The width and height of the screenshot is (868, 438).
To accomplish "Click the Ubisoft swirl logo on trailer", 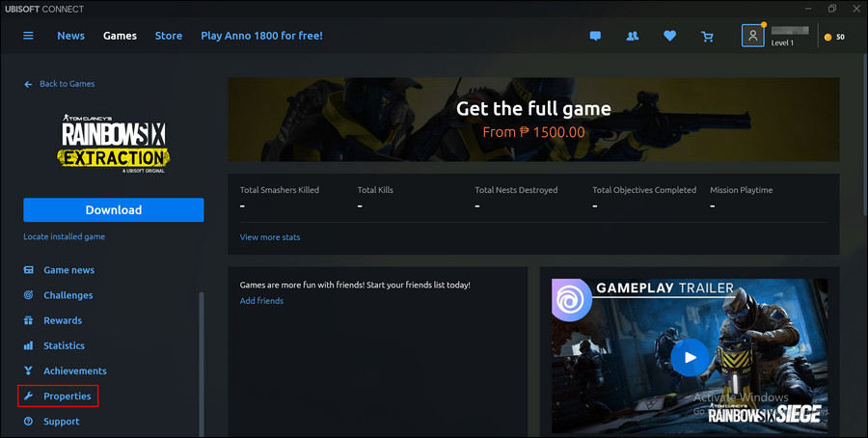I will pyautogui.click(x=571, y=300).
